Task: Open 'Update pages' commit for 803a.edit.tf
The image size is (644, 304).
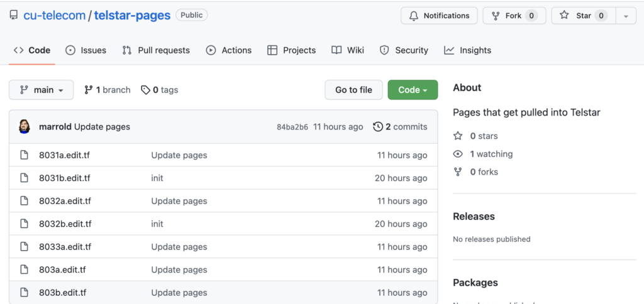Action: pyautogui.click(x=179, y=270)
